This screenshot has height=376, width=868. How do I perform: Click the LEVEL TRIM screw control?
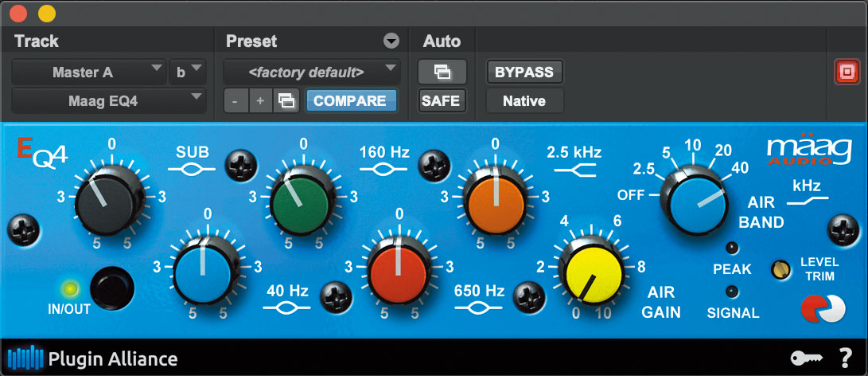[x=780, y=269]
